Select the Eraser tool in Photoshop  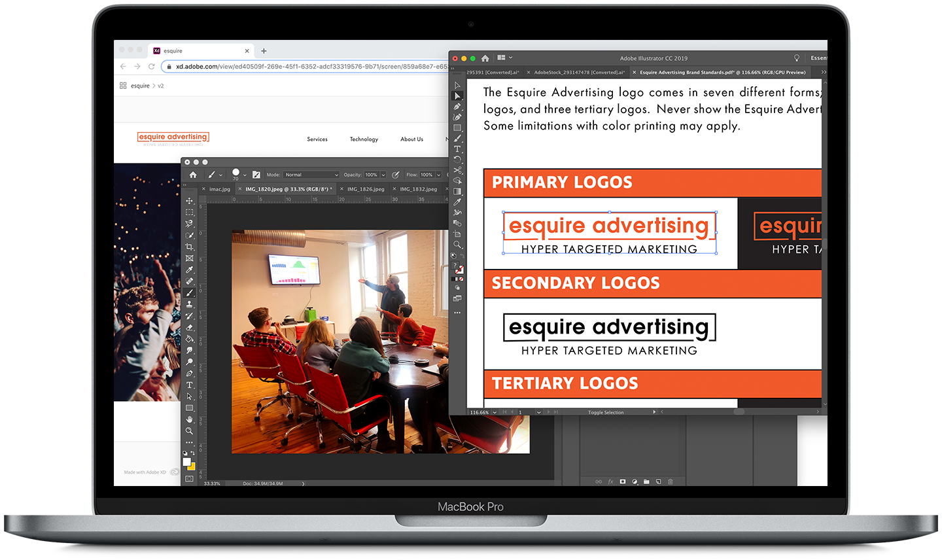coord(189,327)
